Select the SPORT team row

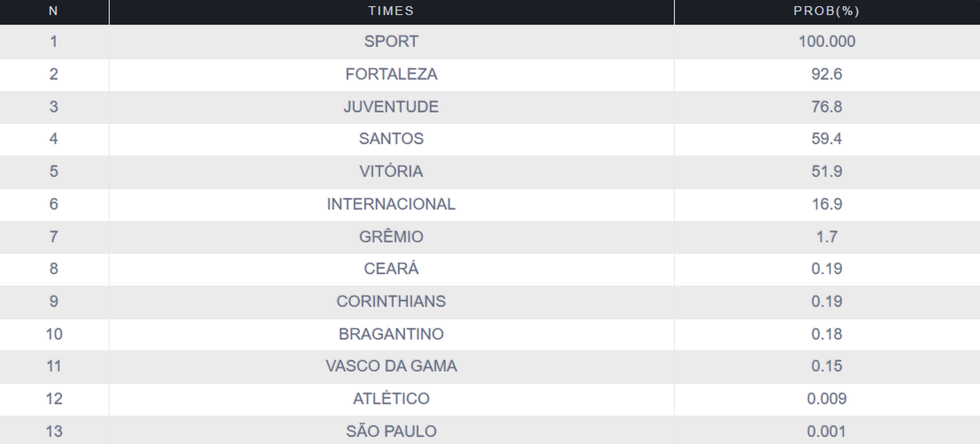pos(391,41)
